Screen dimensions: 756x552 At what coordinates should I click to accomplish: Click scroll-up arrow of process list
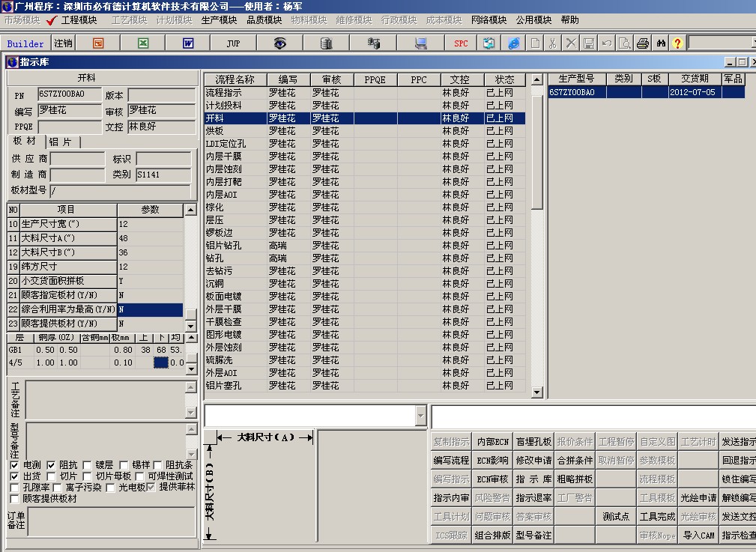coord(537,79)
